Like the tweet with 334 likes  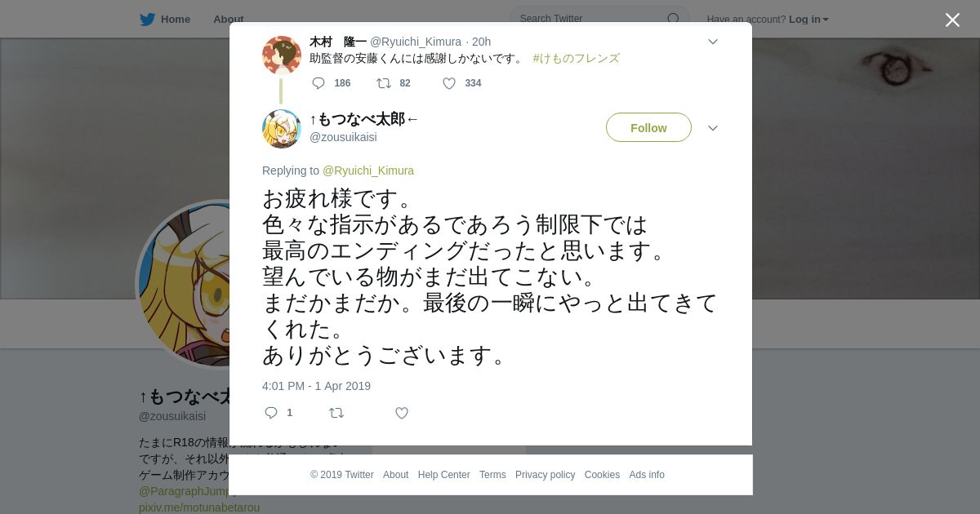[x=449, y=83]
